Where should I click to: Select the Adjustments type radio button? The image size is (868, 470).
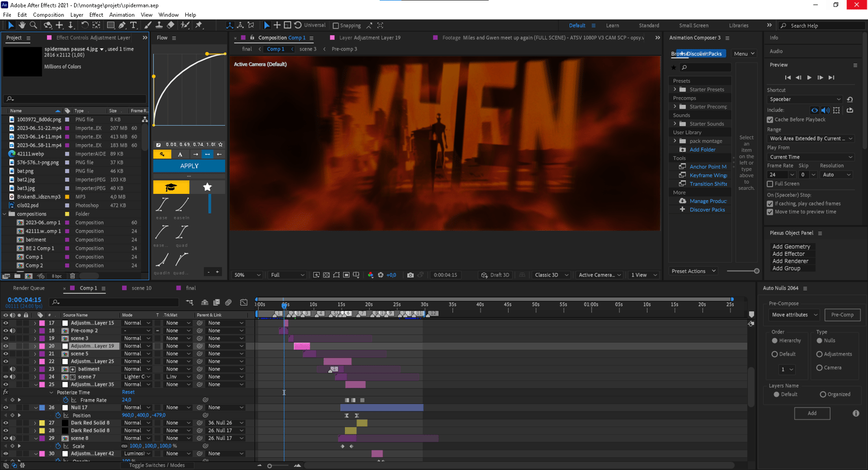(819, 354)
